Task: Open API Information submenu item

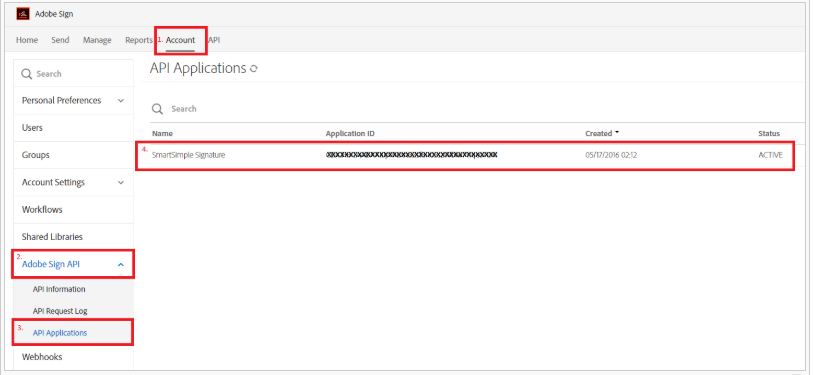Action: tap(59, 289)
